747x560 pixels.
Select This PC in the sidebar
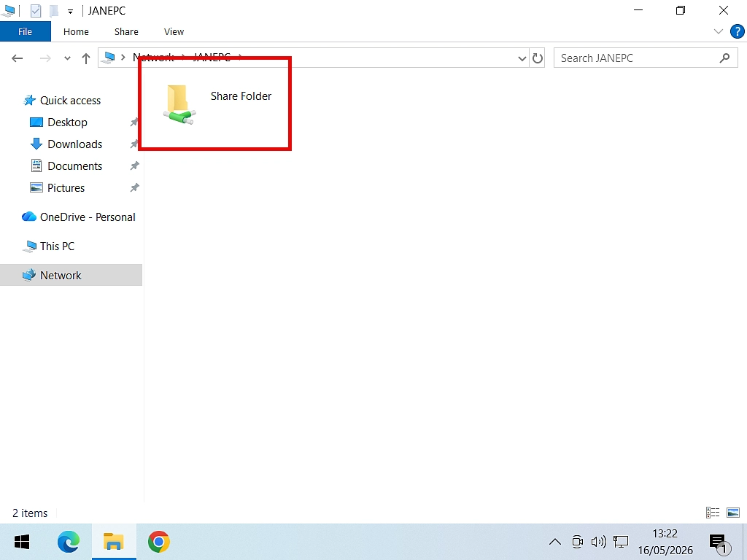tap(57, 246)
